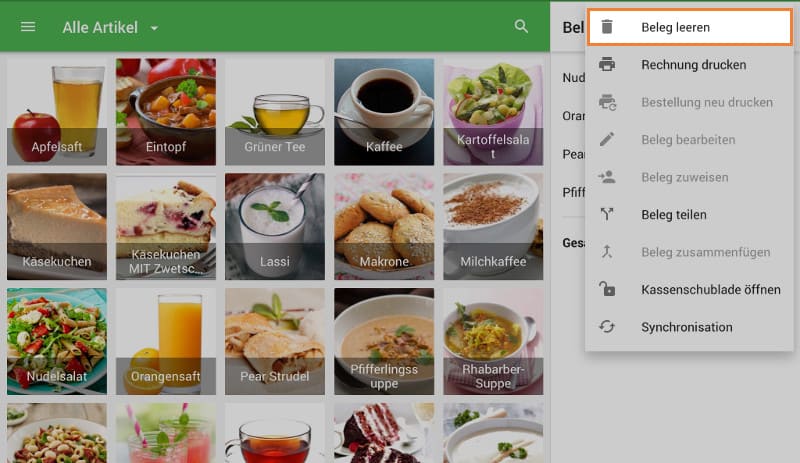
Task: Click the sync arrows icon
Action: 607,327
